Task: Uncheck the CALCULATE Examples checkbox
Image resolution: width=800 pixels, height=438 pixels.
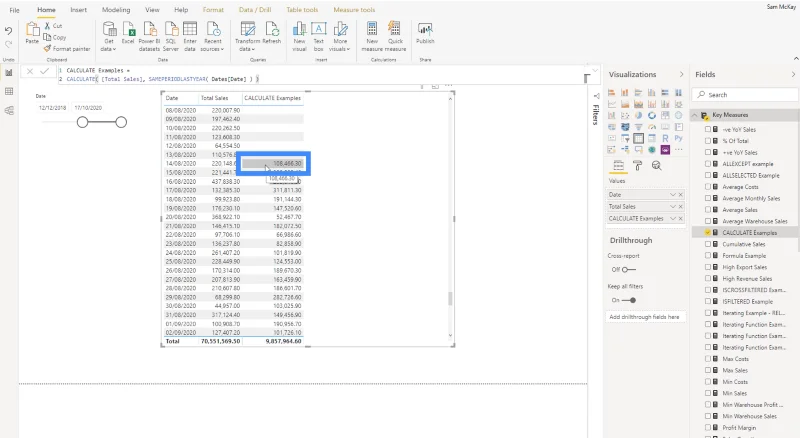Action: tap(708, 232)
